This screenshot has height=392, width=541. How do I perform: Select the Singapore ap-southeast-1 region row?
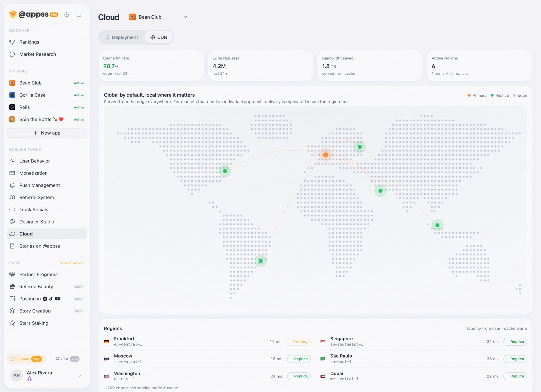(x=424, y=342)
